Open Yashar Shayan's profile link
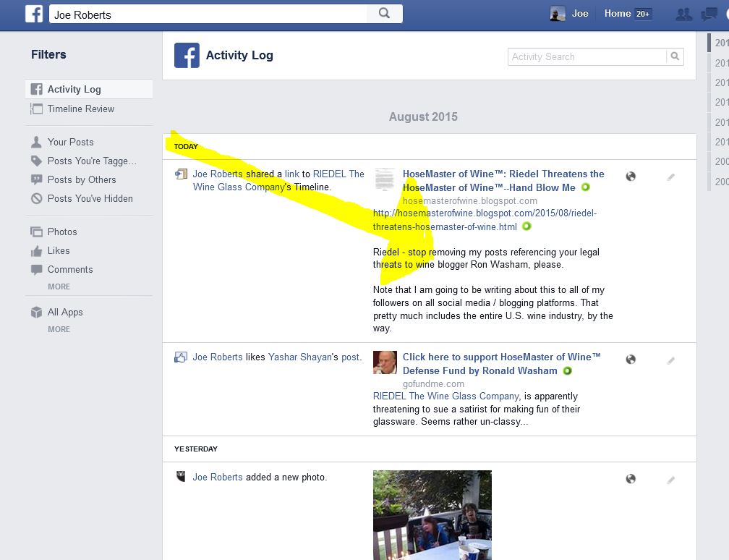Image resolution: width=729 pixels, height=560 pixels. 300,357
